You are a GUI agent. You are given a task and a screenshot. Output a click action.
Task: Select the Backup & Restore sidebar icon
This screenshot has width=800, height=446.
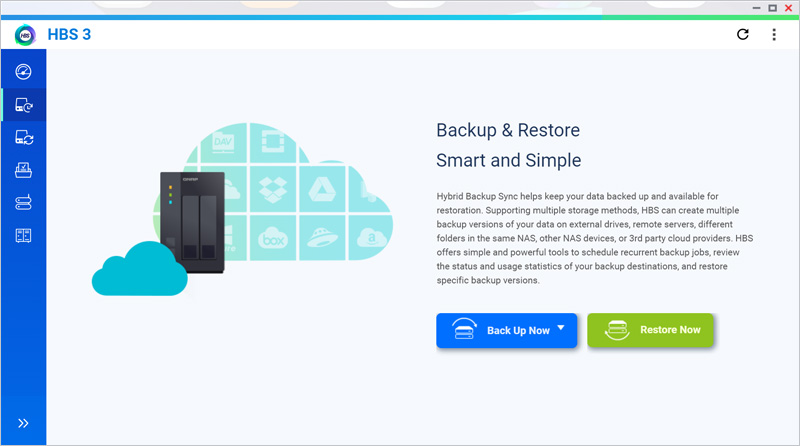pos(23,105)
